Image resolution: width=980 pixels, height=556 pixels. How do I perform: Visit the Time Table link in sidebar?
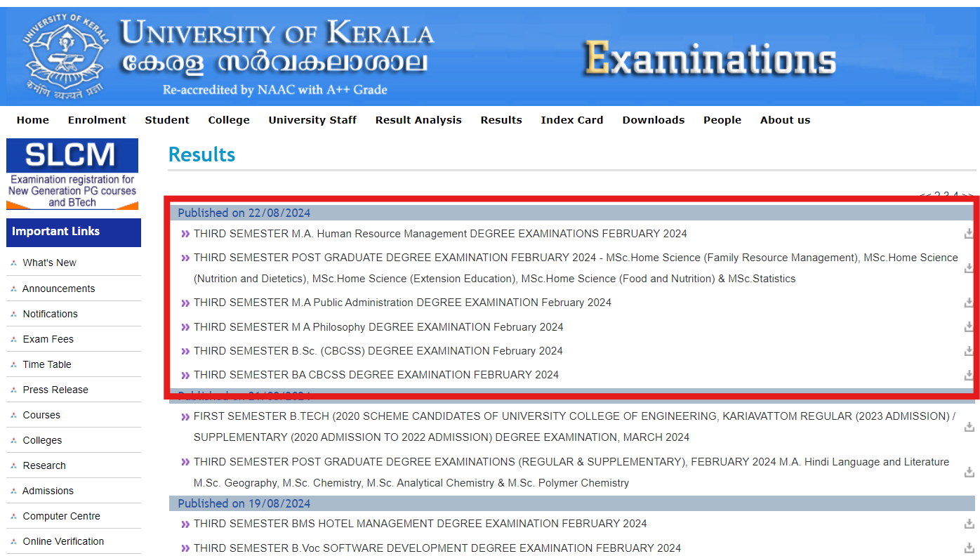pyautogui.click(x=47, y=364)
